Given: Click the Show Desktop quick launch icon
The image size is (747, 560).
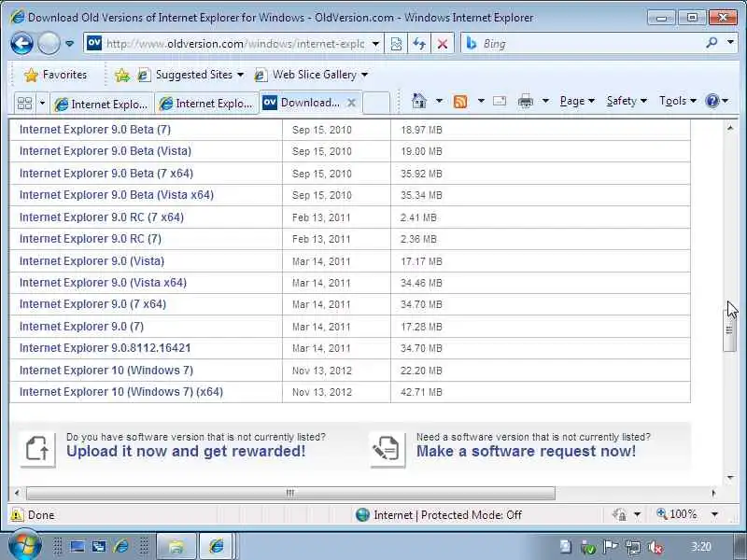Looking at the screenshot, I should point(78,546).
